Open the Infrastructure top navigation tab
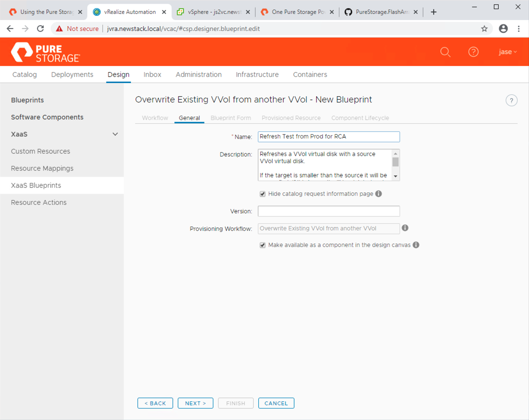529x420 pixels. [x=257, y=75]
